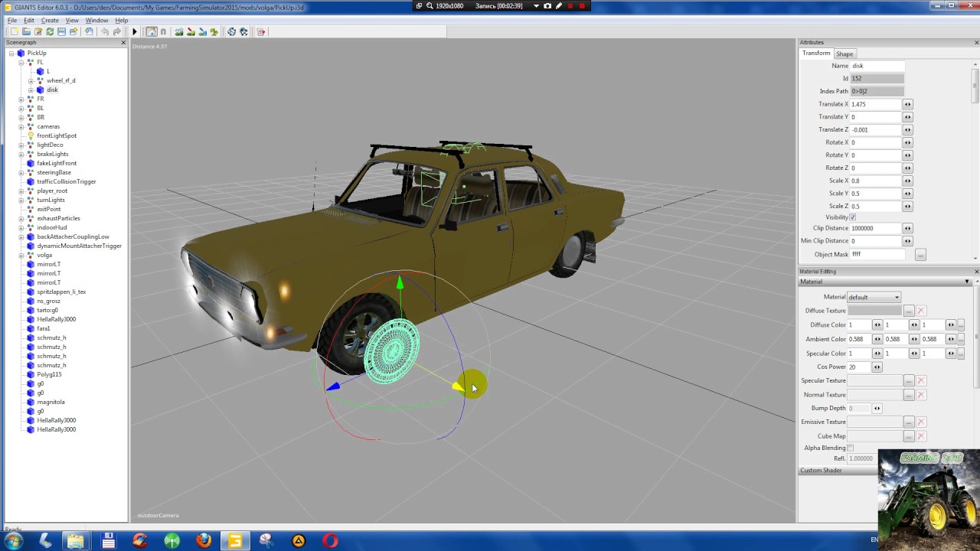
Task: Open the File menu
Action: pyautogui.click(x=12, y=20)
